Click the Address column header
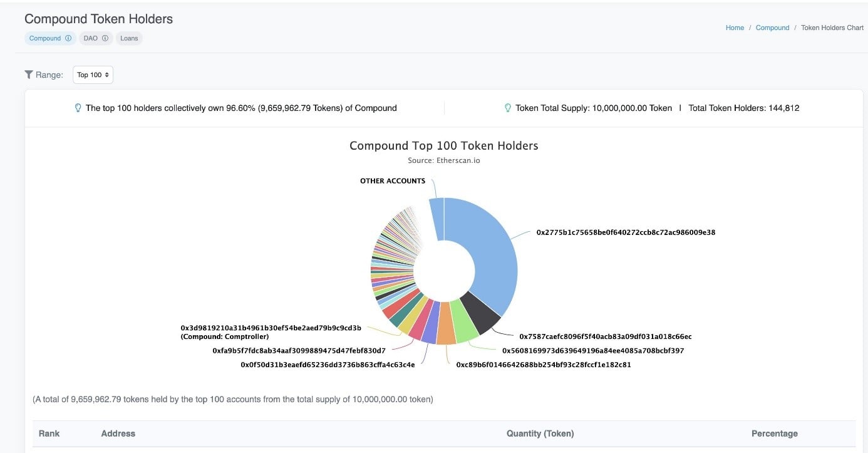This screenshot has height=453, width=868. [x=118, y=434]
